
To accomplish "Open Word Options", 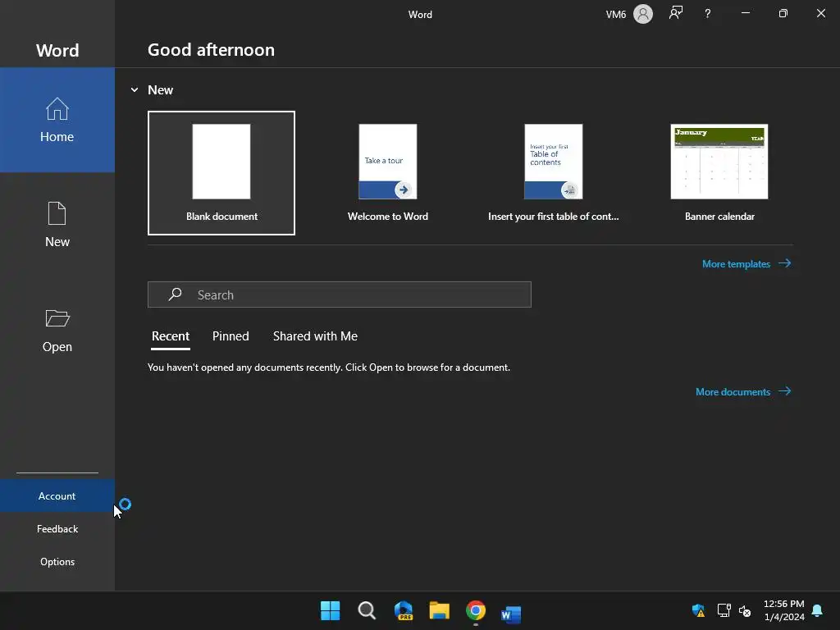I will (57, 561).
